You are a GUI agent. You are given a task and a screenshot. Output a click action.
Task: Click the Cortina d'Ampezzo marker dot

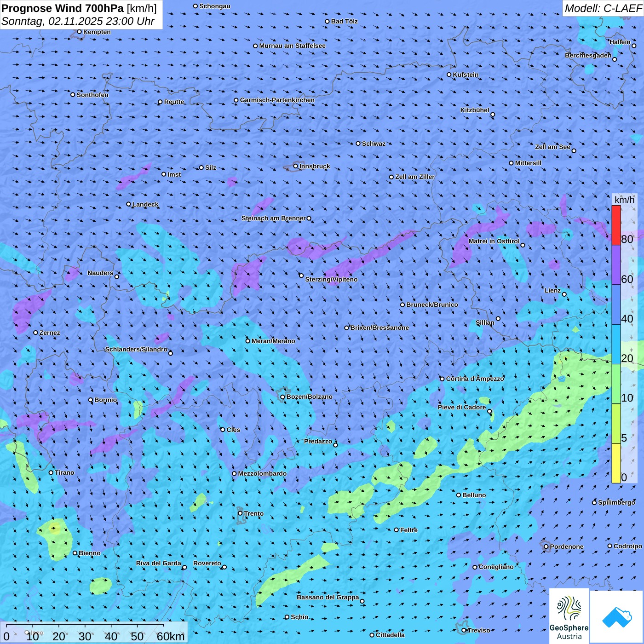click(x=443, y=379)
